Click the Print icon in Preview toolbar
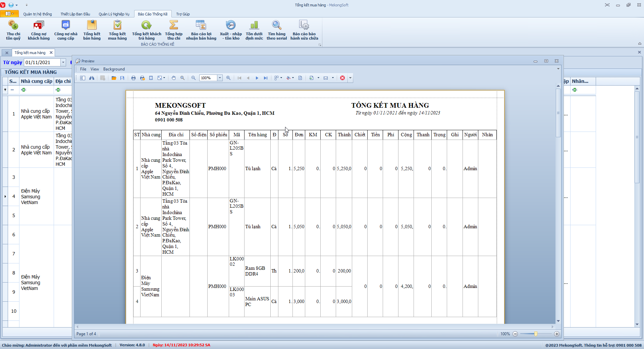Image resolution: width=644 pixels, height=349 pixels. tap(133, 78)
